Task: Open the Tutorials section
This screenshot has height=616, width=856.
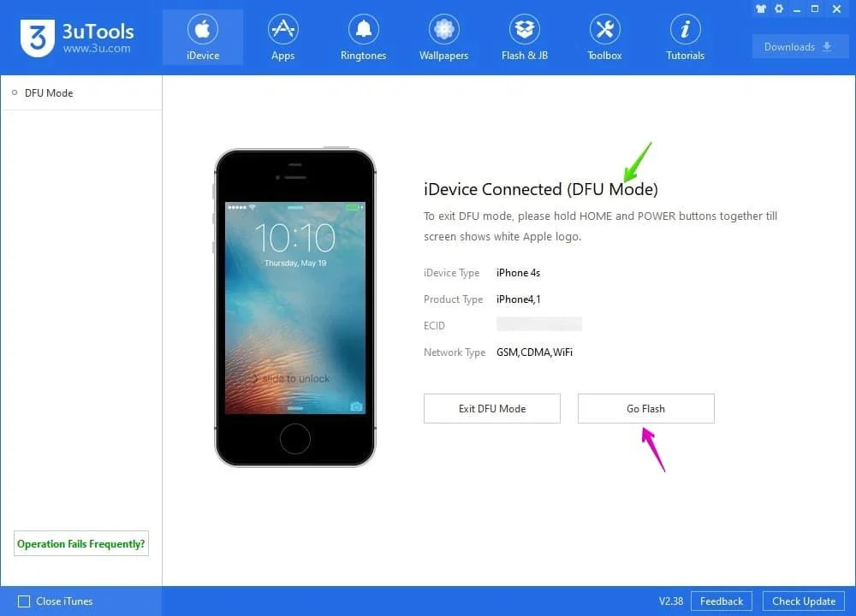Action: [x=685, y=38]
